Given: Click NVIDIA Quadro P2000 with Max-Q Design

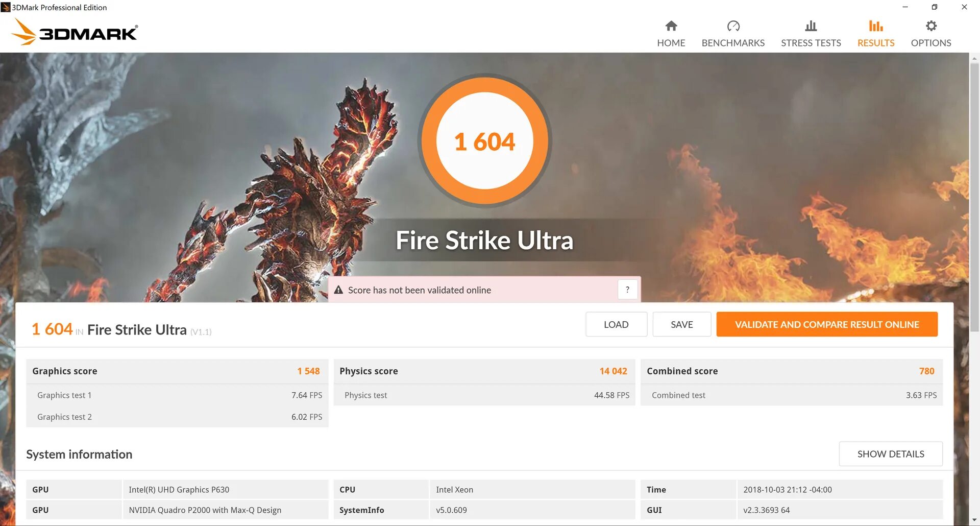Looking at the screenshot, I should (x=205, y=510).
